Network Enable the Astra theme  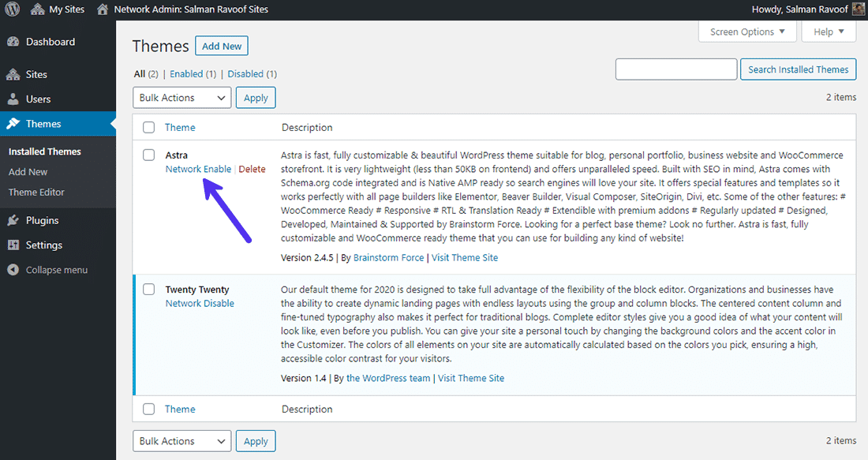pyautogui.click(x=198, y=169)
